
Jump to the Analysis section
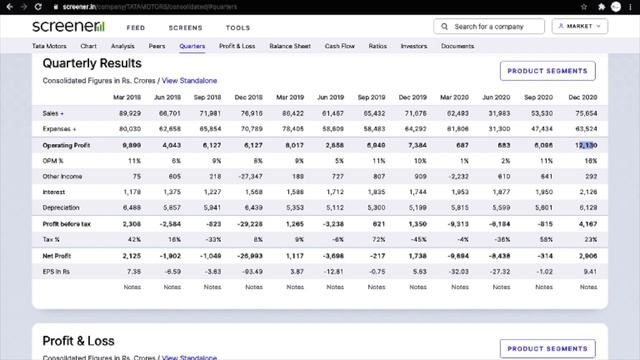coord(122,46)
